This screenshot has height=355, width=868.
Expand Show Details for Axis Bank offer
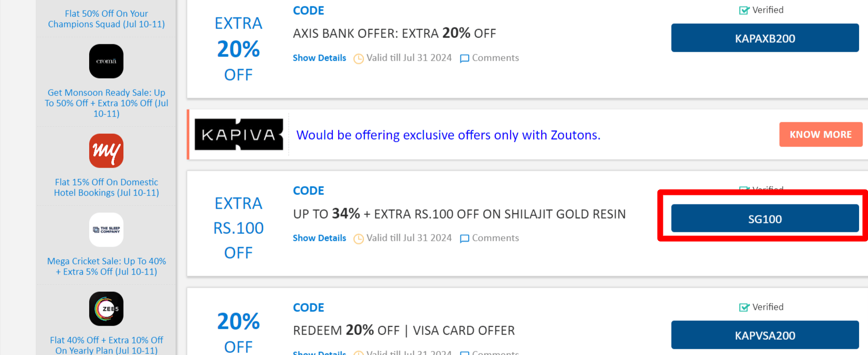pos(320,58)
